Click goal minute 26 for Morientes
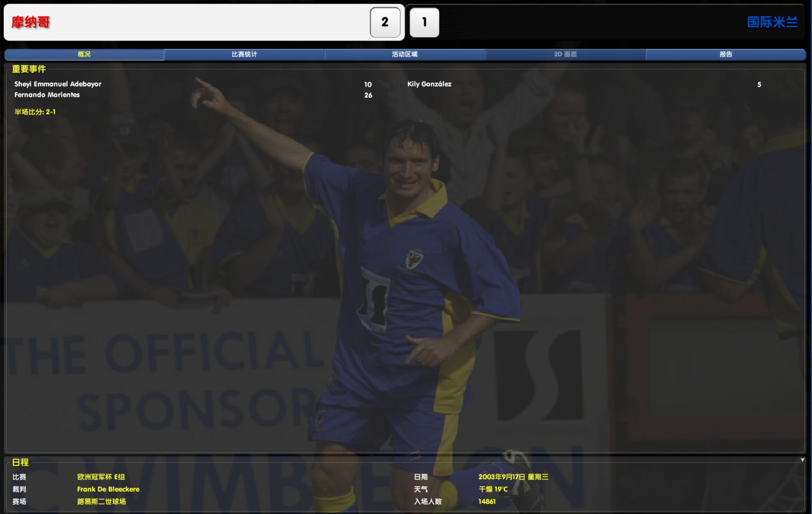This screenshot has height=514, width=812. click(x=368, y=95)
